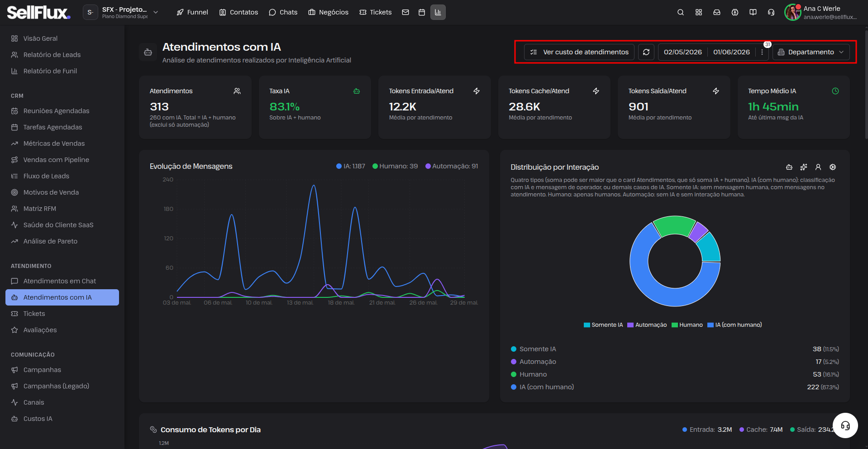Click the apps grid icon in top bar
This screenshot has height=449, width=868.
pos(699,12)
